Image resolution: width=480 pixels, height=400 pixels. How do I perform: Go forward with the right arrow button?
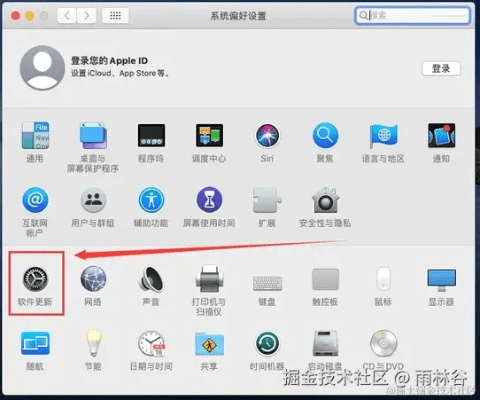click(86, 16)
